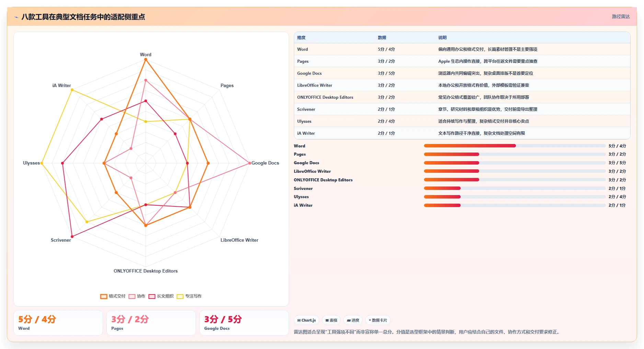Click orange data point at Word axis top
644x349 pixels.
(146, 60)
